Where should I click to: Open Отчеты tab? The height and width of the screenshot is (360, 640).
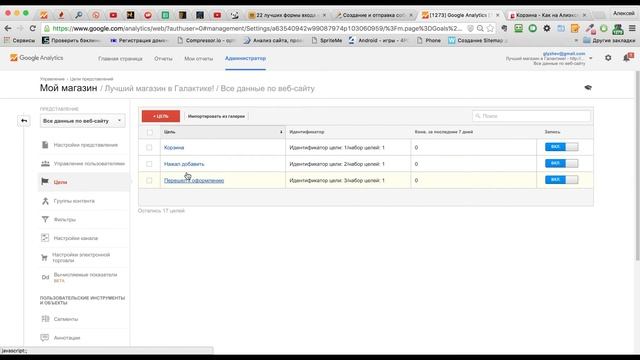point(163,59)
